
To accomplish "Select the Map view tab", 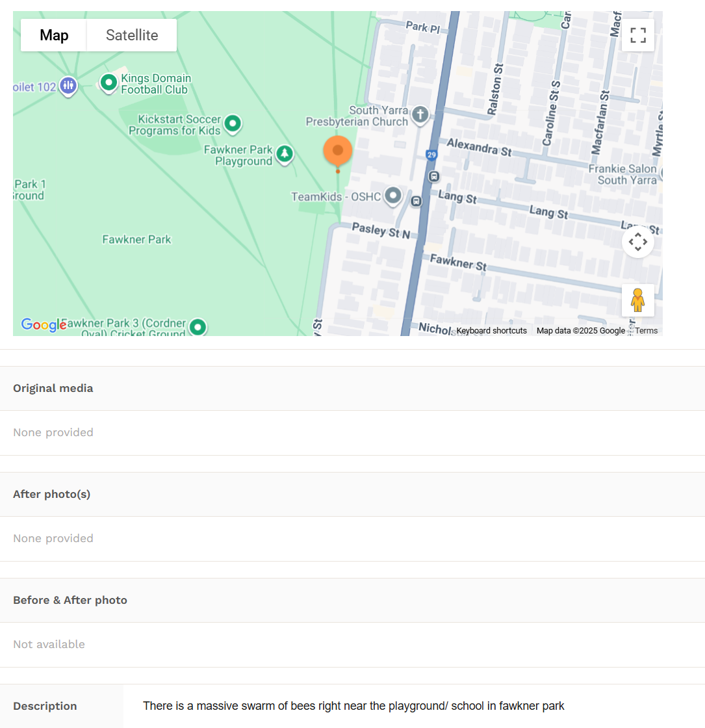I will click(54, 35).
